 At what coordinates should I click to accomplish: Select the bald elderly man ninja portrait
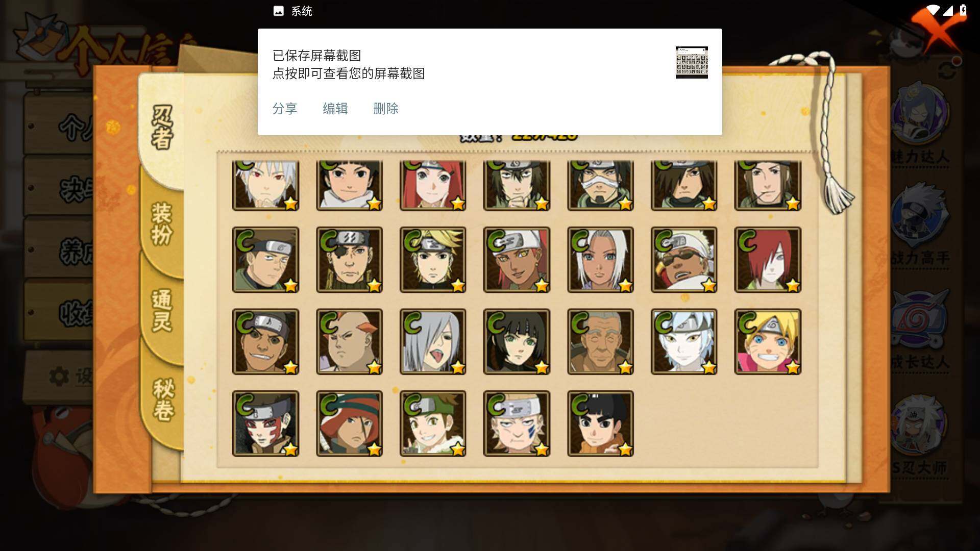point(600,342)
